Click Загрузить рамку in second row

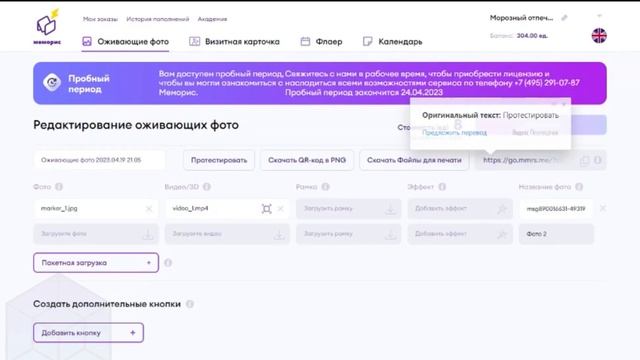[349, 234]
